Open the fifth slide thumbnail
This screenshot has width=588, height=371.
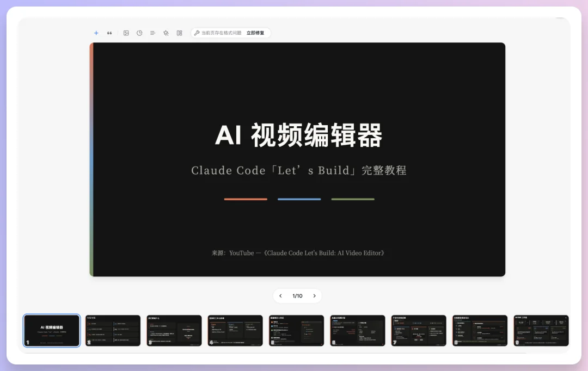[296, 330]
